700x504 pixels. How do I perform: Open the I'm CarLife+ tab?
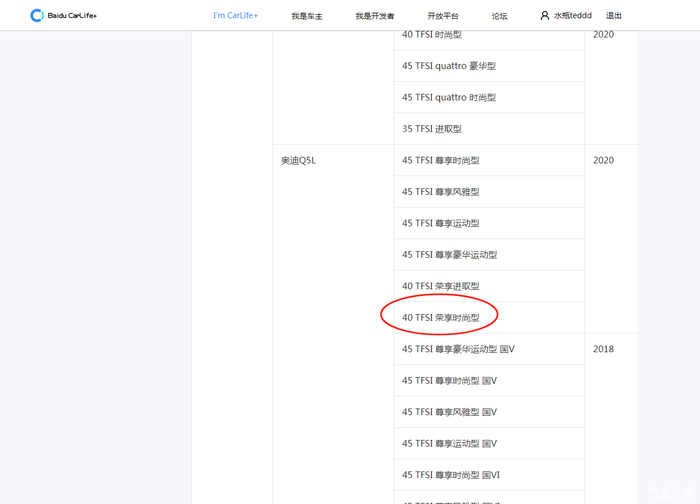235,16
